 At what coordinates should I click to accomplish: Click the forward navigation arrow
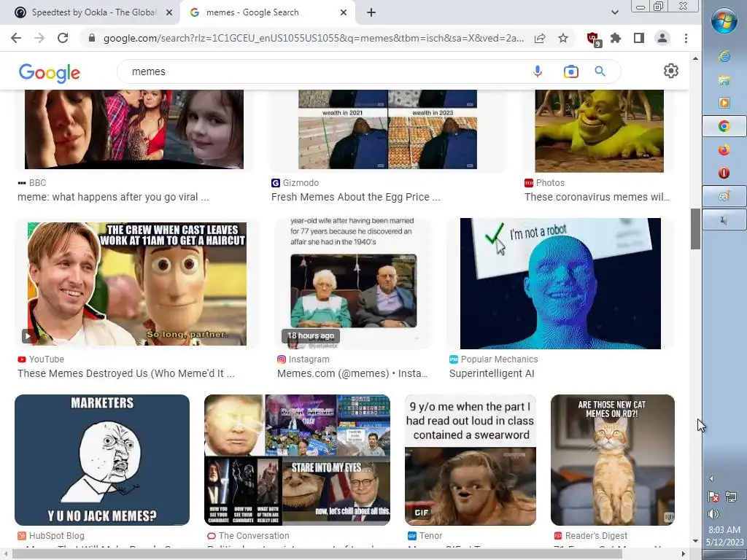coord(39,38)
